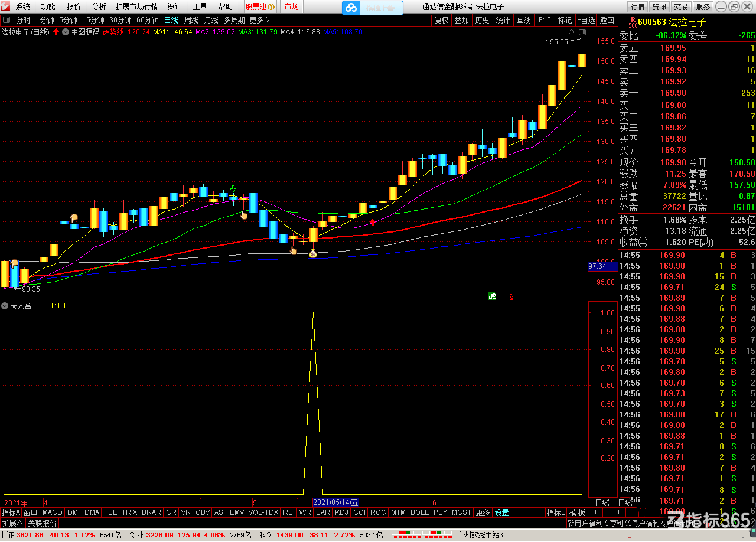756x542 pixels.
Task: Select the 15分钟 period
Action: (93, 20)
